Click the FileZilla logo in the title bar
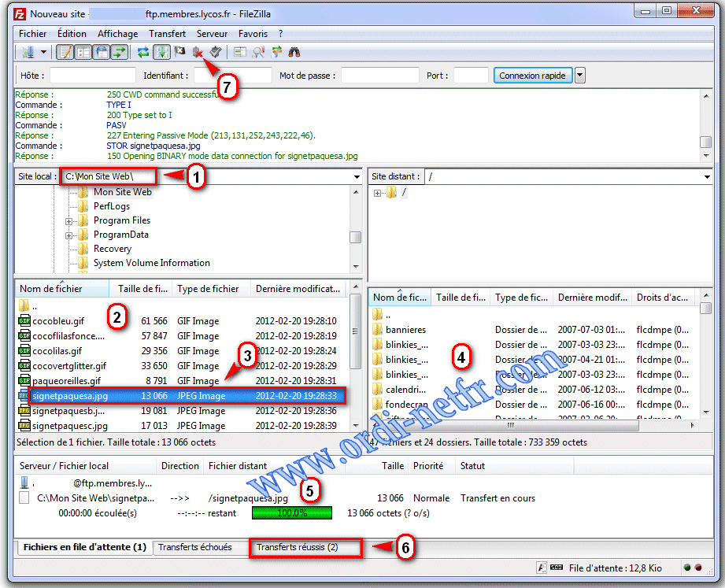Screen dimensions: 725x588 coord(20,14)
